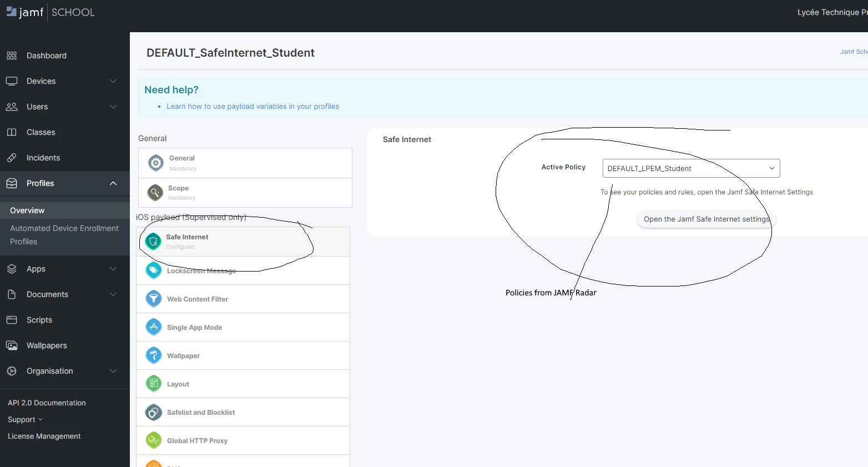
Task: Click Open the Jamf Safe Internet settings
Action: (x=706, y=219)
